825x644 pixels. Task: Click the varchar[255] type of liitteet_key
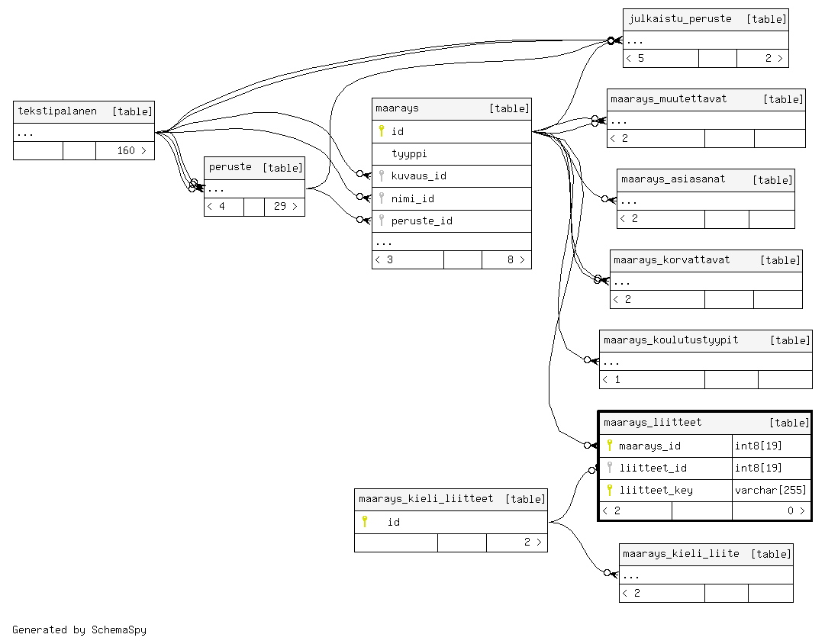coord(770,490)
